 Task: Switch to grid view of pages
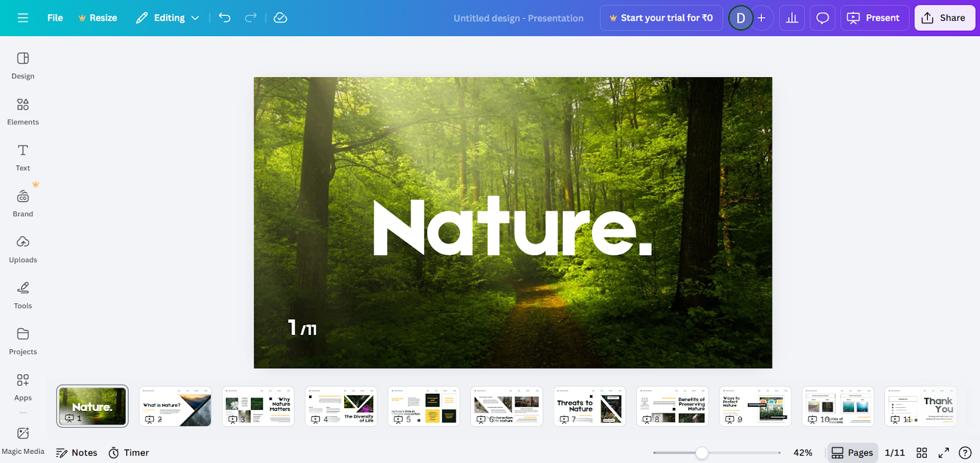click(922, 453)
